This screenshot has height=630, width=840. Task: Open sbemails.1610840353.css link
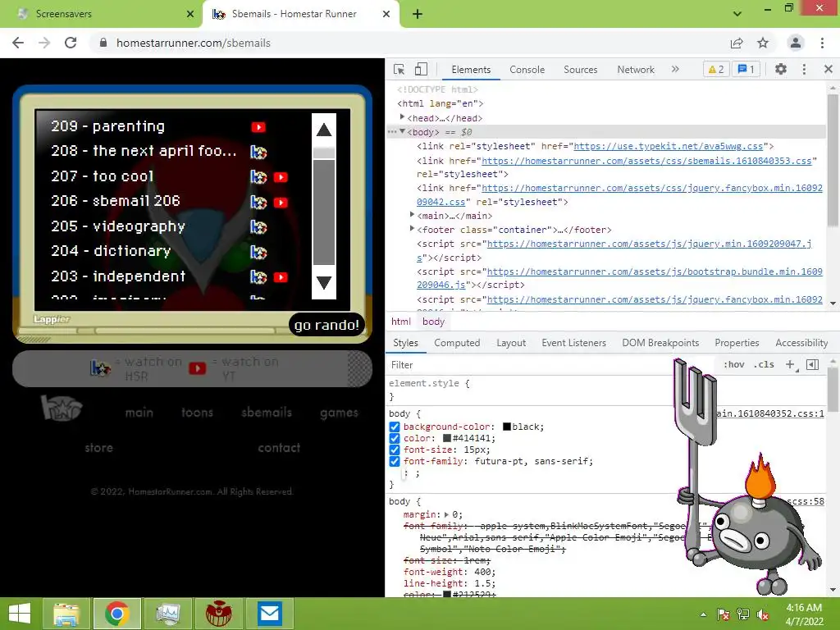646,161
